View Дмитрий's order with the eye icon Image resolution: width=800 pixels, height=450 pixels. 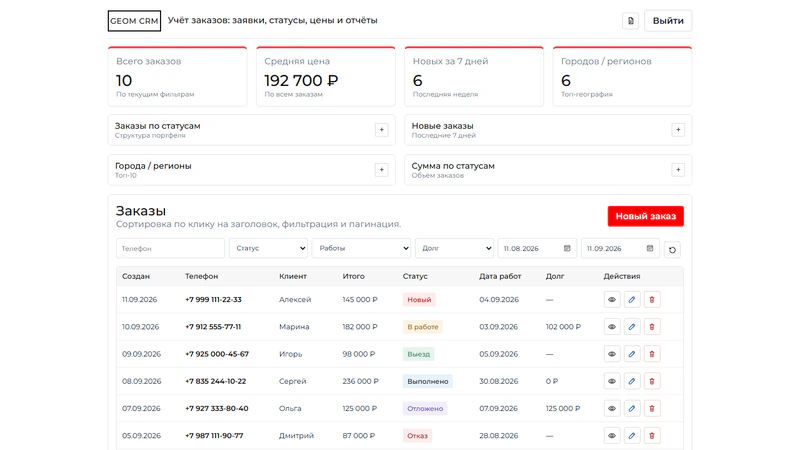pos(612,436)
